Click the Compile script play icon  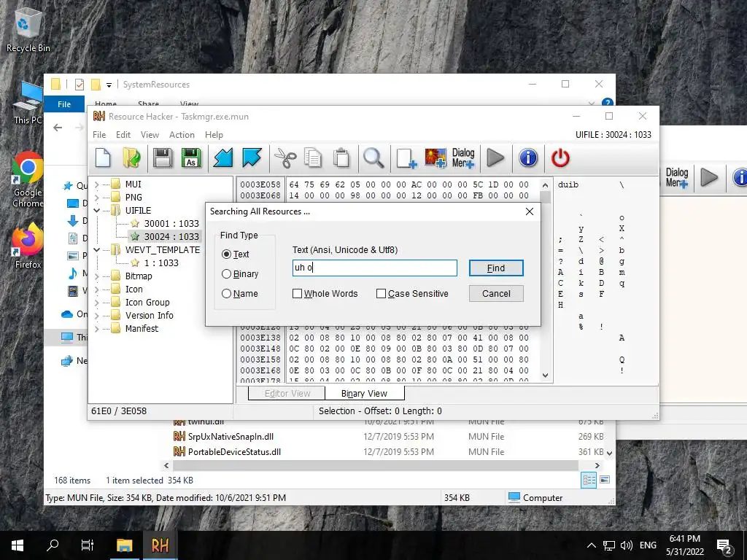point(495,157)
